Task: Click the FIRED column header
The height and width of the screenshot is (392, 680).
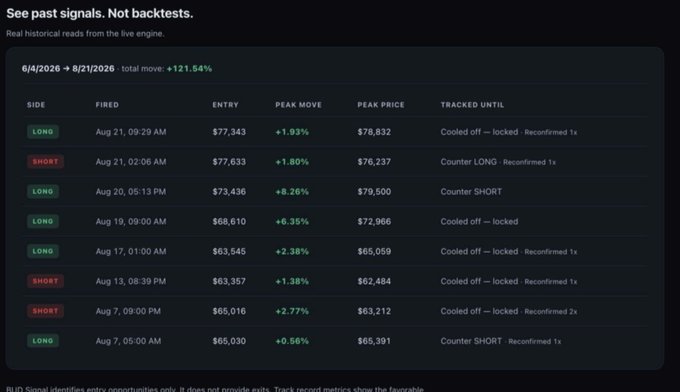Action: coord(107,105)
